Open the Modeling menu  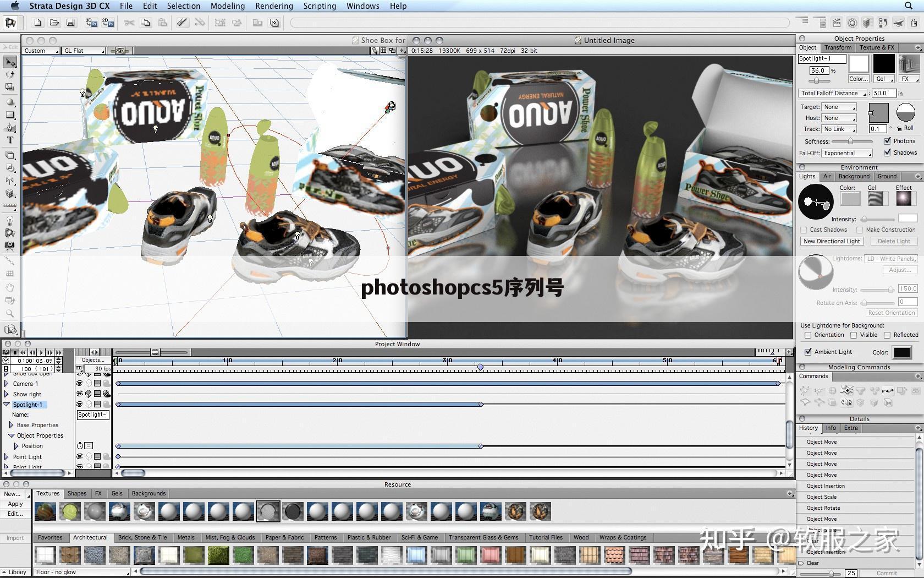click(x=228, y=6)
